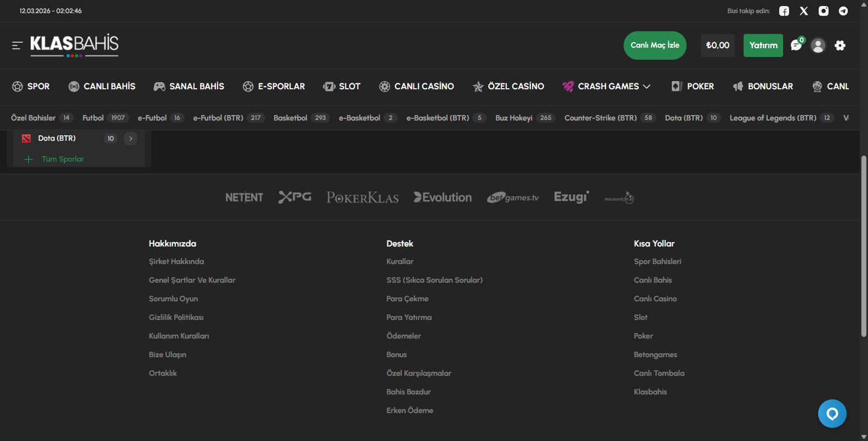Open the user profile avatar
The width and height of the screenshot is (868, 441).
[818, 45]
